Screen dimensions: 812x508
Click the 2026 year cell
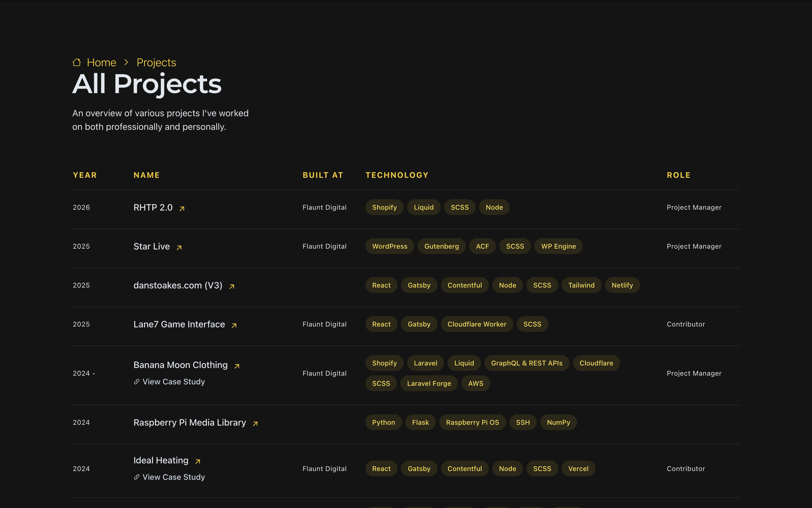click(x=81, y=207)
